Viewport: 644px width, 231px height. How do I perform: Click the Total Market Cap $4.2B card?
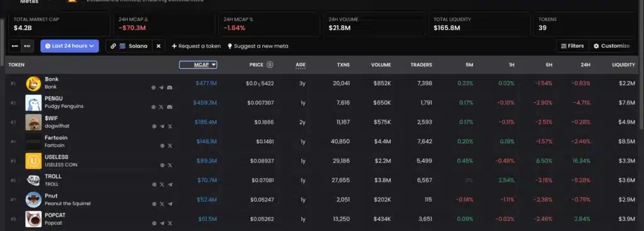59,24
